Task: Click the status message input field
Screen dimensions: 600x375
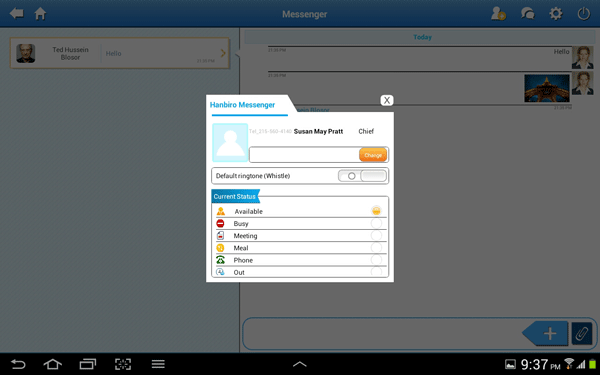Action: click(305, 155)
